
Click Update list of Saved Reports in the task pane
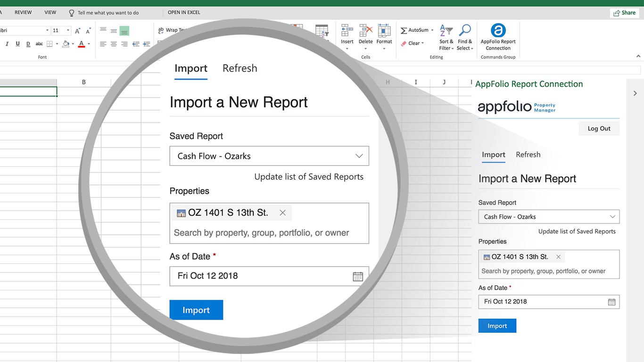(x=577, y=231)
